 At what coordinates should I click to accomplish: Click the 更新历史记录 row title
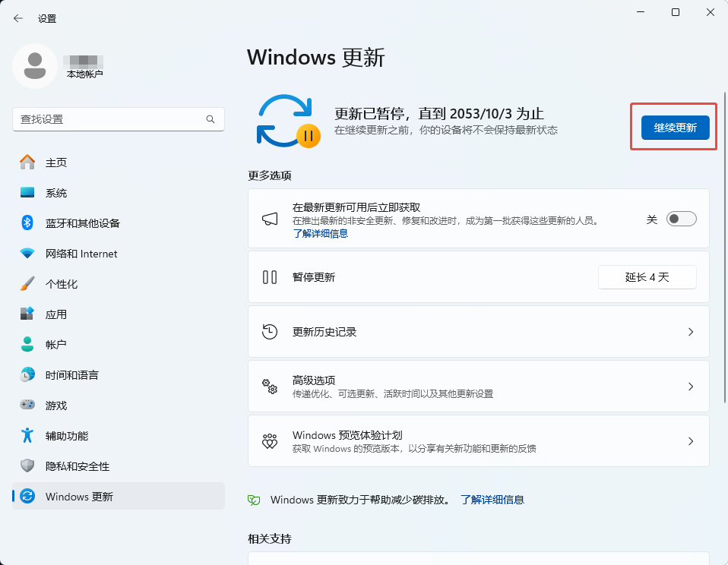tap(324, 332)
